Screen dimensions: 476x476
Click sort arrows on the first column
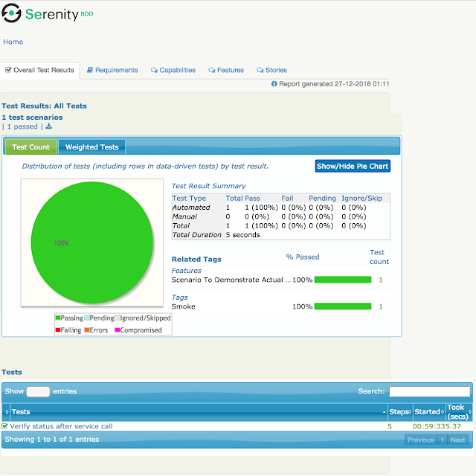click(7, 411)
